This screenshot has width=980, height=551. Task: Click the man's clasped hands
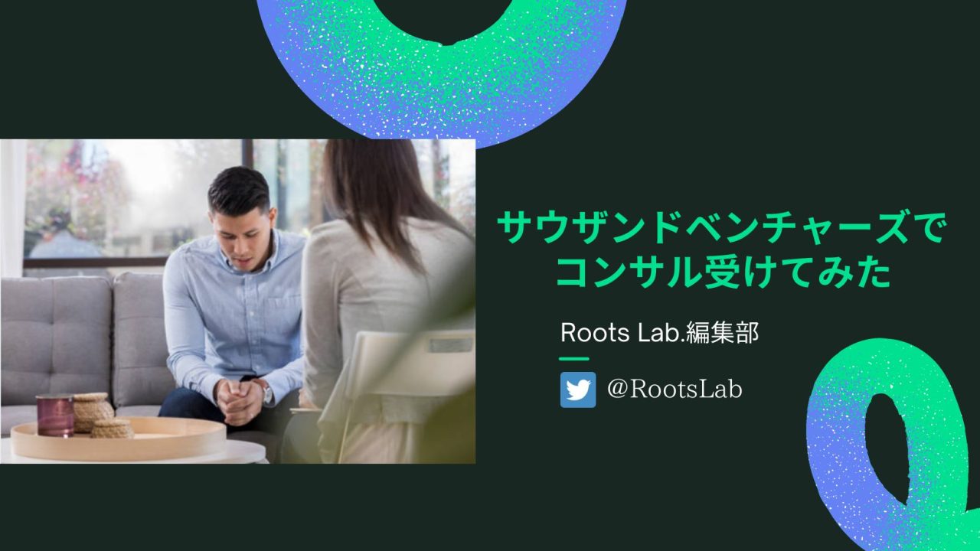(x=240, y=399)
